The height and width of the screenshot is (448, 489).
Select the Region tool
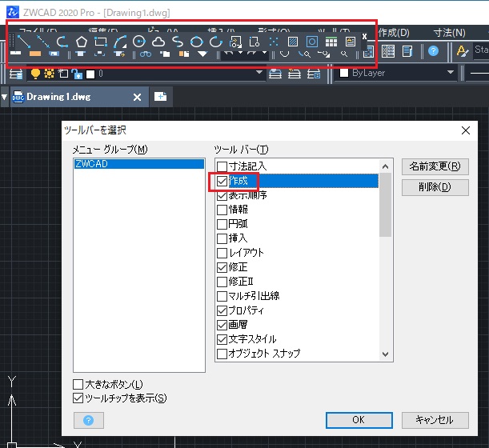[x=312, y=42]
